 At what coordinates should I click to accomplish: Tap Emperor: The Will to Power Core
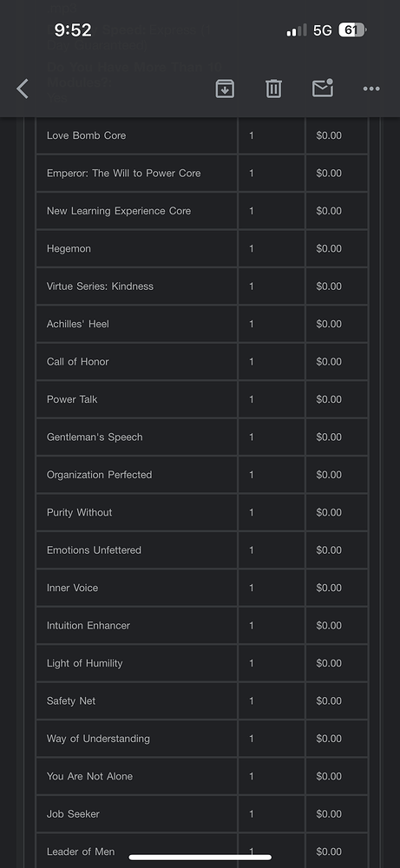tap(124, 174)
